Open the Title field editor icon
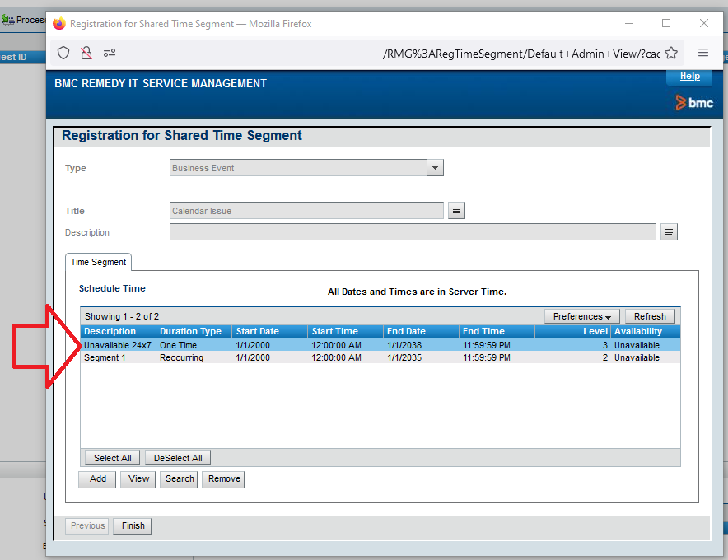Screen dimensions: 728x560 tap(456, 210)
